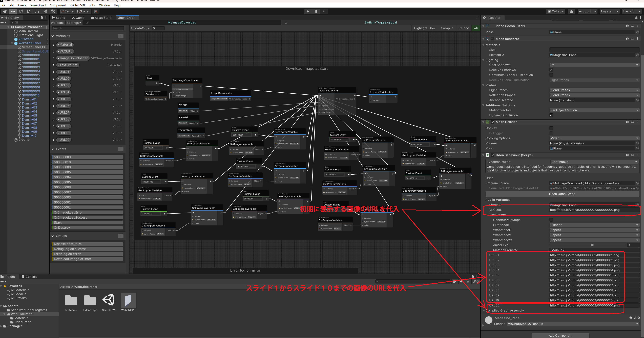644x338 pixels.
Task: Click the Open Udon Graph button
Action: pos(562,194)
